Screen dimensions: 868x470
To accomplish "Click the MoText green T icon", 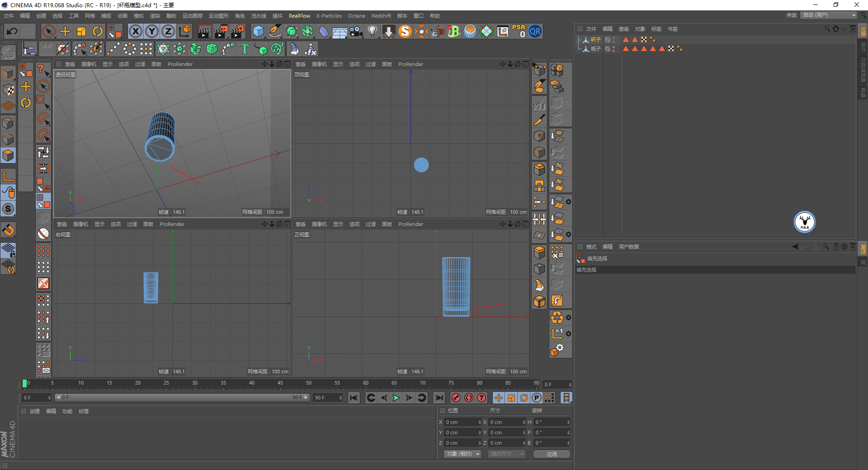I will pos(245,49).
